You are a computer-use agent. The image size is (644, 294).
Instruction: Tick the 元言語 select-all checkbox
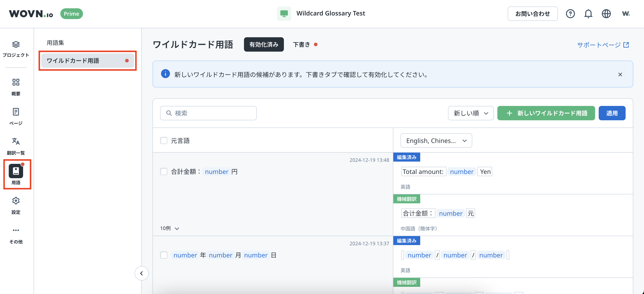coord(164,141)
